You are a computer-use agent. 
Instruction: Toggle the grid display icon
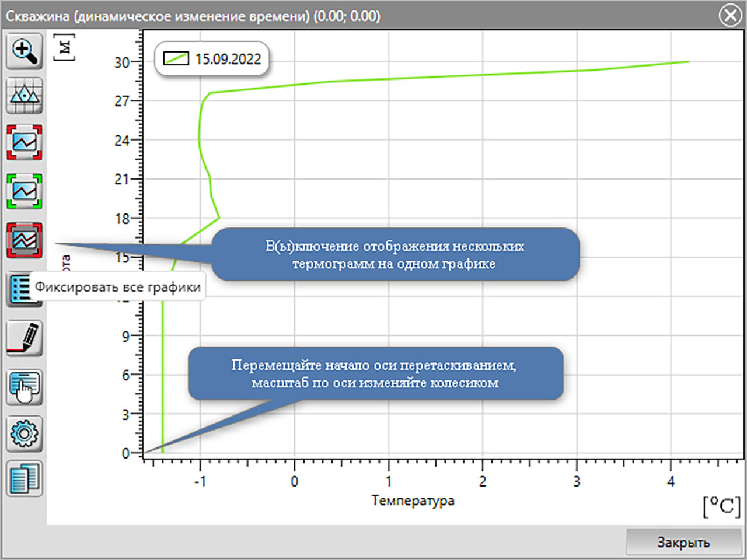tap(25, 95)
